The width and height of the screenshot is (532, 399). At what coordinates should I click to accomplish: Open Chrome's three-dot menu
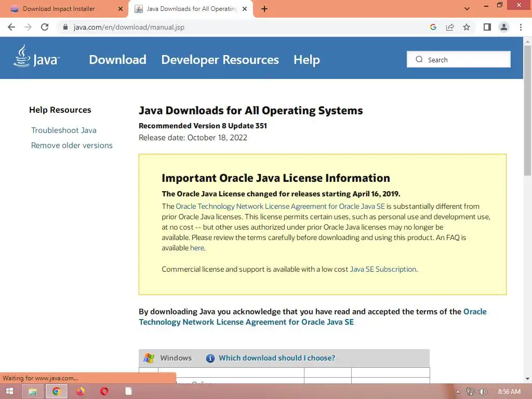(x=521, y=27)
